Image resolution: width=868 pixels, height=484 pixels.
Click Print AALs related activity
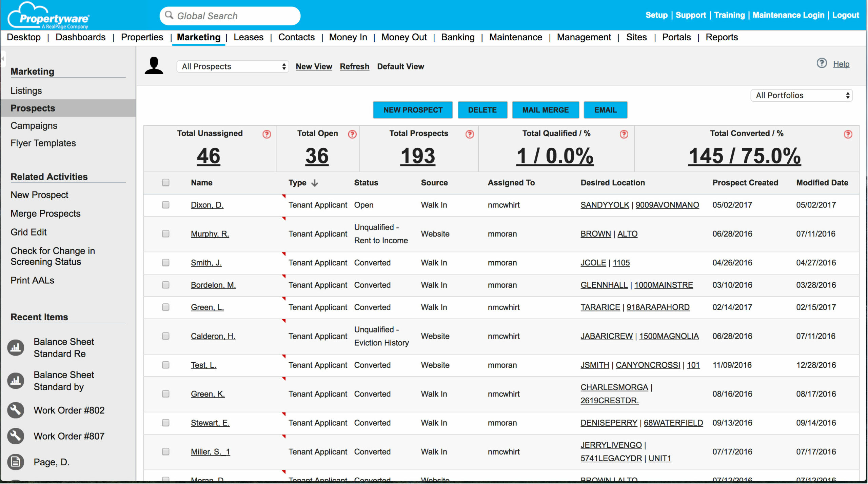32,280
